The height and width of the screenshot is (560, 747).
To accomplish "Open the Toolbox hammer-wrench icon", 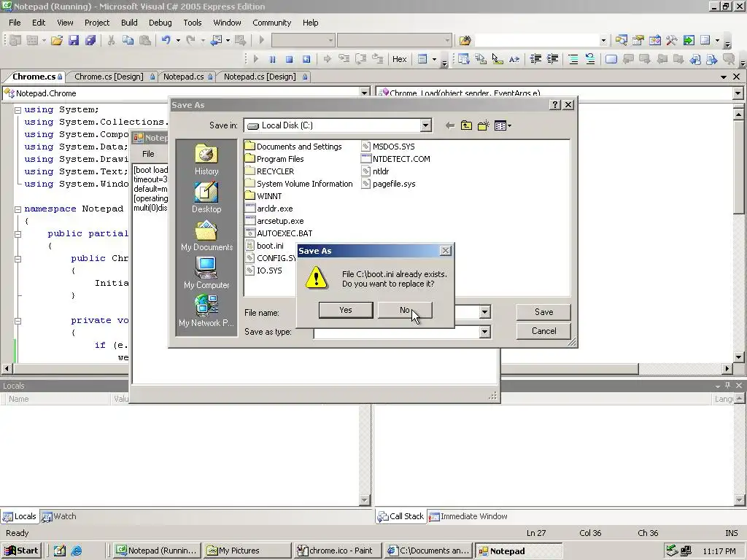I will coord(672,41).
